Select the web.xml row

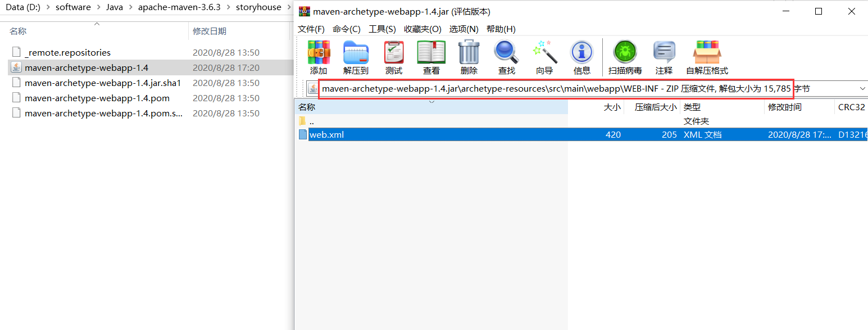click(x=581, y=134)
